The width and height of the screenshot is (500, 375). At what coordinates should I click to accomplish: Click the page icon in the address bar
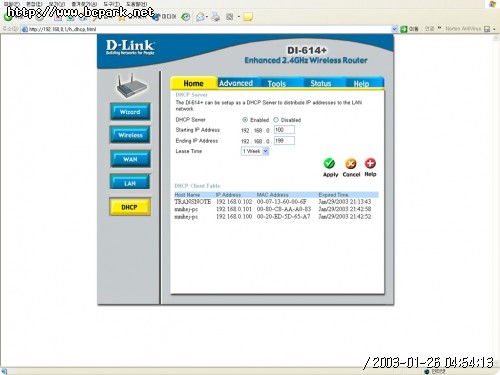coord(24,29)
